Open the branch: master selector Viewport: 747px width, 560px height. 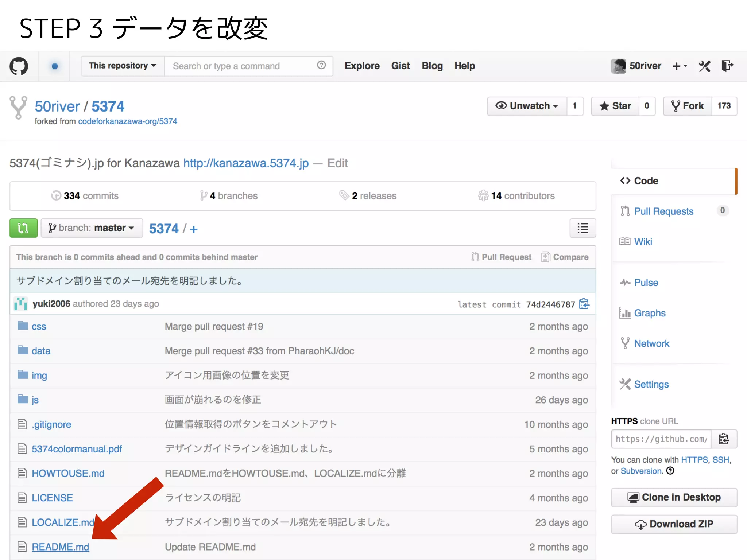[x=92, y=228]
